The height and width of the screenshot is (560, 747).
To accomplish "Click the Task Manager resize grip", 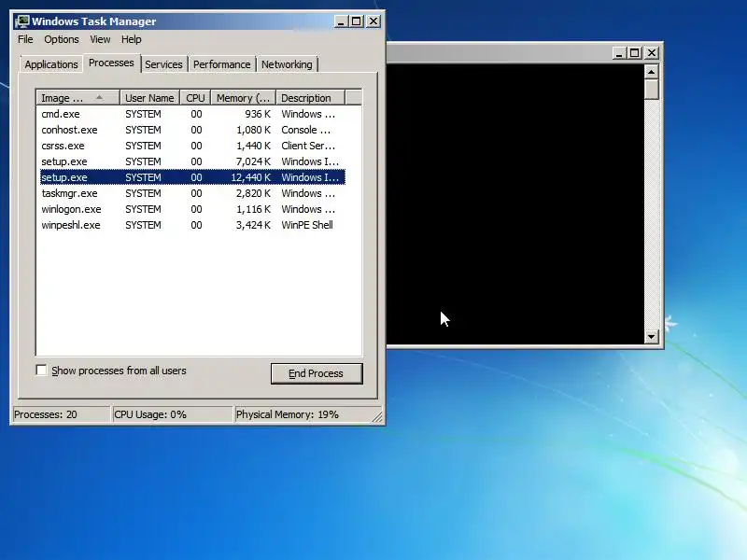I will pyautogui.click(x=377, y=416).
